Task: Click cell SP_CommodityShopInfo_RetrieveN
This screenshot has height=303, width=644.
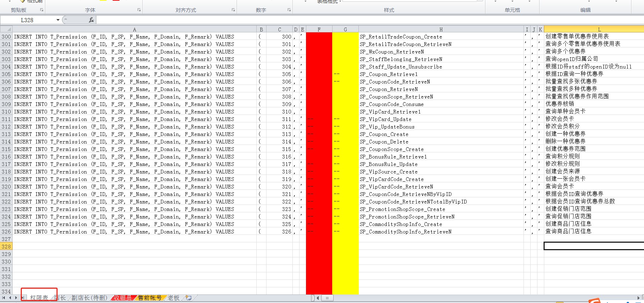Action: click(441, 232)
